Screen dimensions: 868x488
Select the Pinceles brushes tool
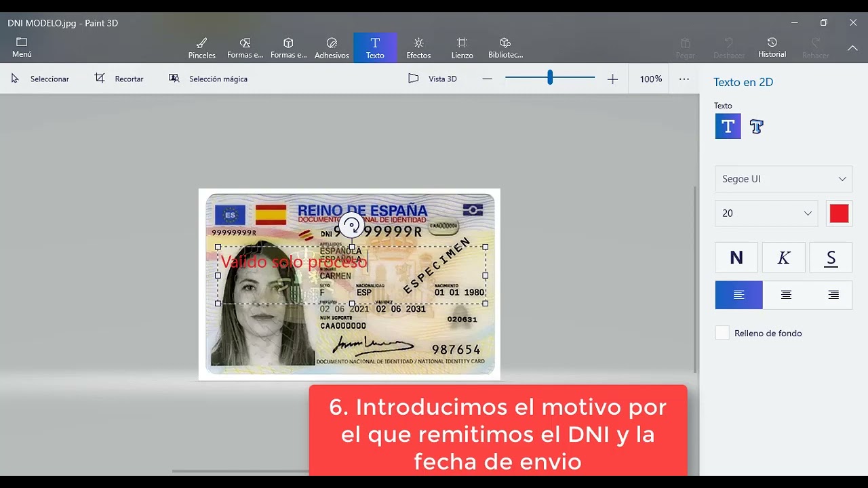[201, 48]
